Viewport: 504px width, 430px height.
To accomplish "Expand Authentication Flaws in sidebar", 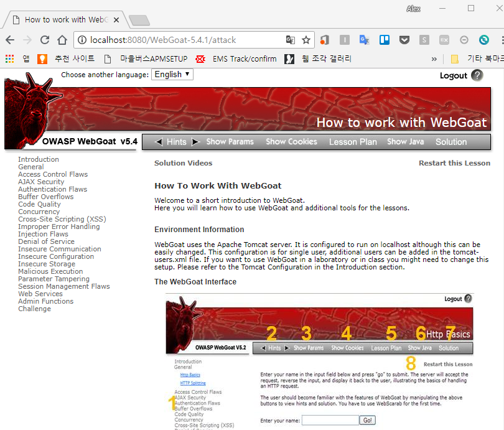I will tap(52, 189).
